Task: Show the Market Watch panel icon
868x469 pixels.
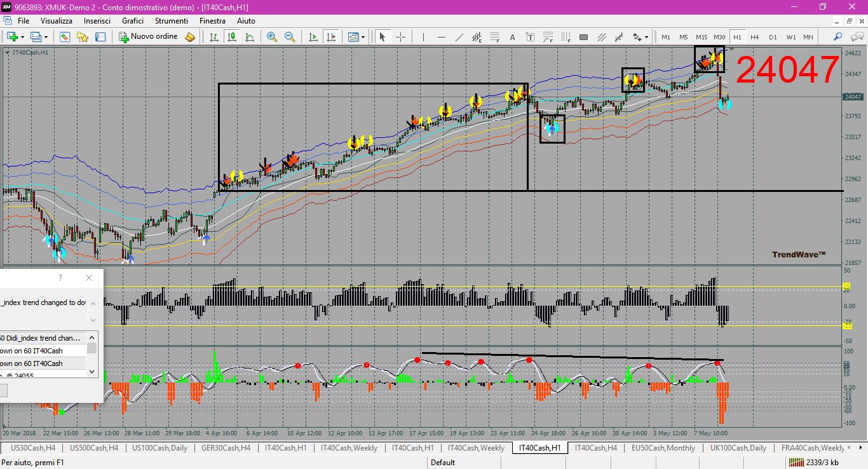Action: [x=65, y=37]
